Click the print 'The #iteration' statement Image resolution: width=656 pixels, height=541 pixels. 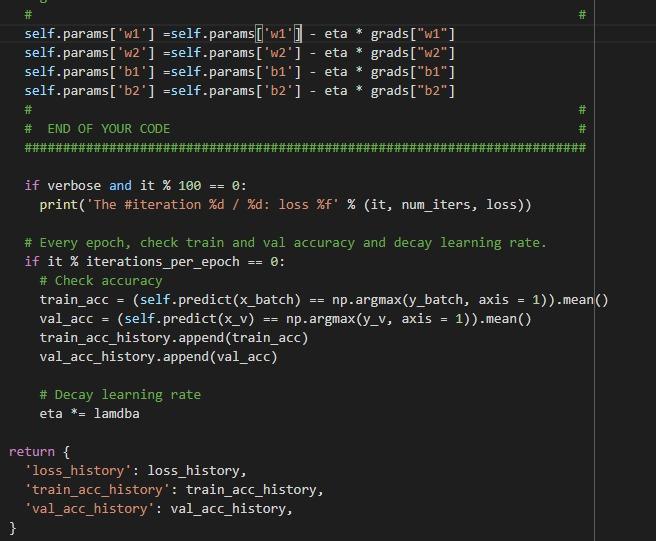285,205
